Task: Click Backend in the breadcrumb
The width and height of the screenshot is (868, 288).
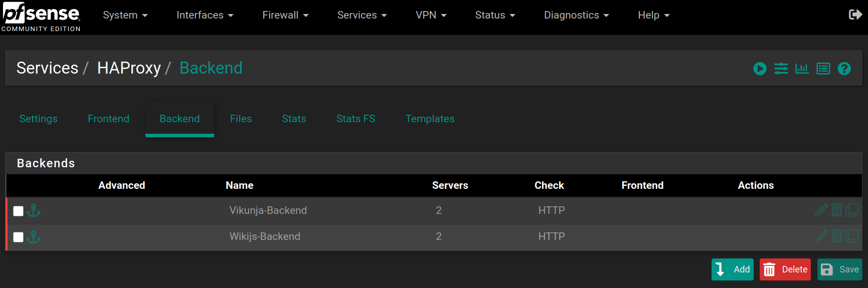Action: (x=211, y=68)
